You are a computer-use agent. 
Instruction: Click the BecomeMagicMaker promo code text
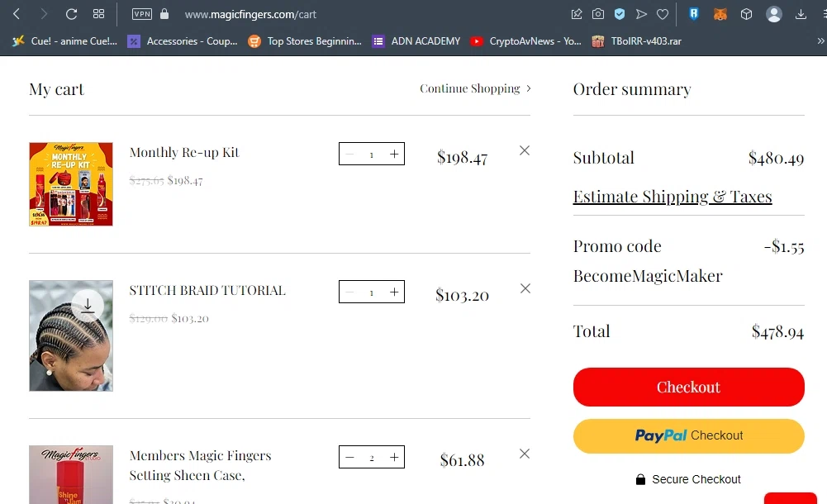(x=648, y=276)
